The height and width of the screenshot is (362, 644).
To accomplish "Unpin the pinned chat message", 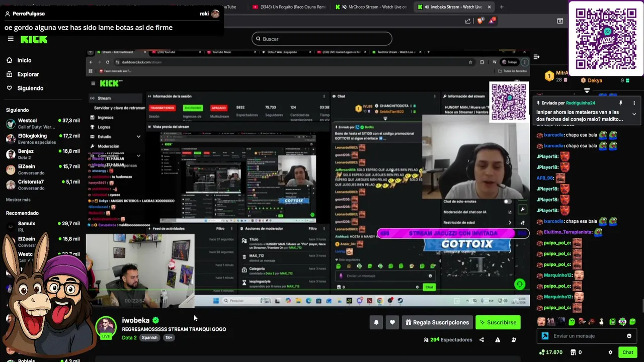I will (x=621, y=103).
